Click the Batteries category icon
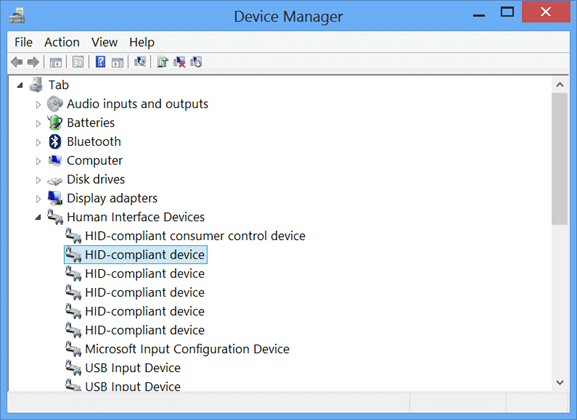The width and height of the screenshot is (577, 420). (55, 123)
